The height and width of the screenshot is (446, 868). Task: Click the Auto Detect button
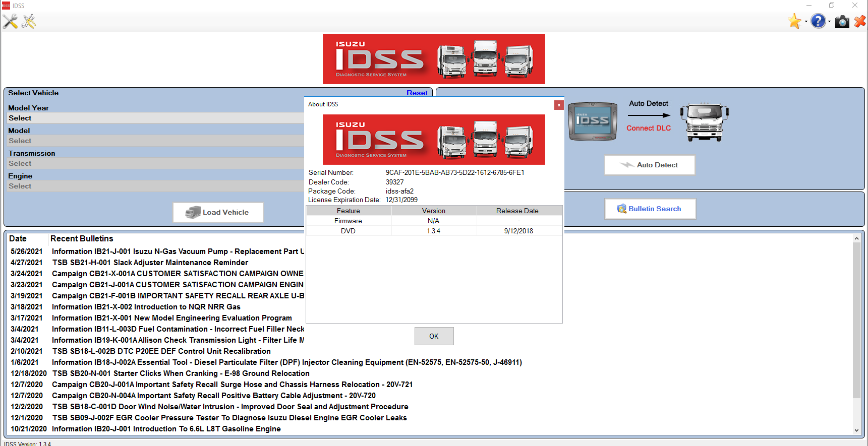650,165
